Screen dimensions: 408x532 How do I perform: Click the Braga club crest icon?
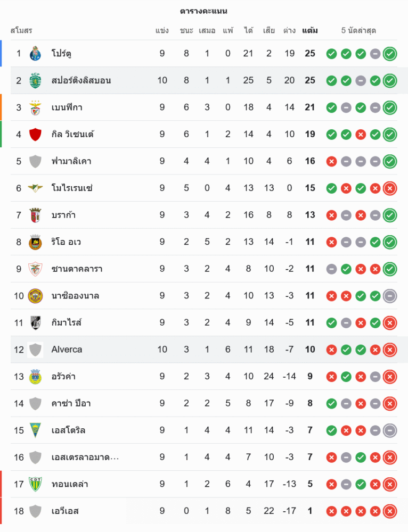coord(35,215)
